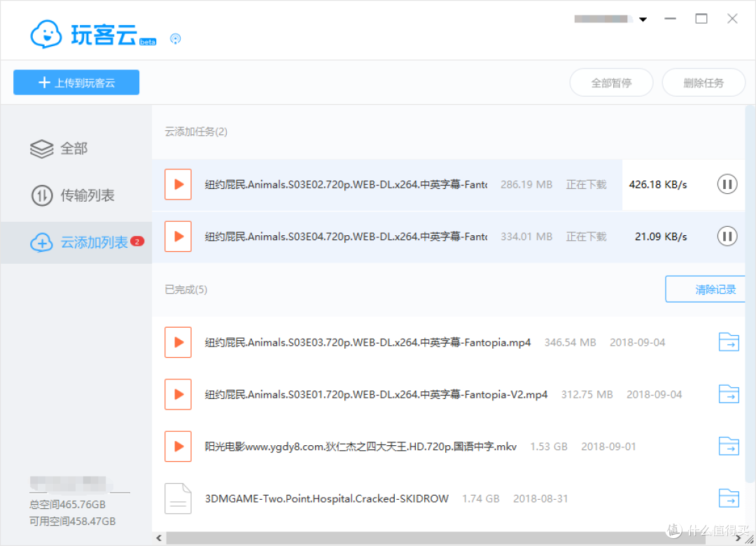756x546 pixels.
Task: Pause the S03E02 download
Action: pyautogui.click(x=727, y=184)
